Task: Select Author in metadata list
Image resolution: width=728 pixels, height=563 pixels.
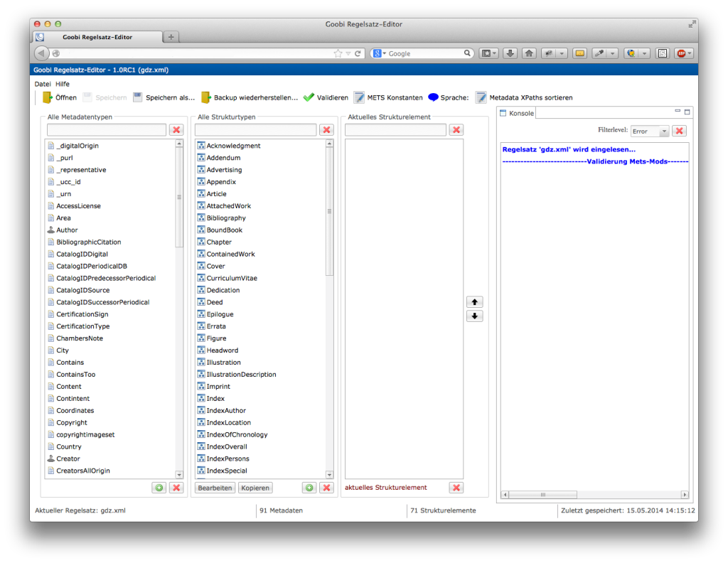Action: (x=67, y=230)
